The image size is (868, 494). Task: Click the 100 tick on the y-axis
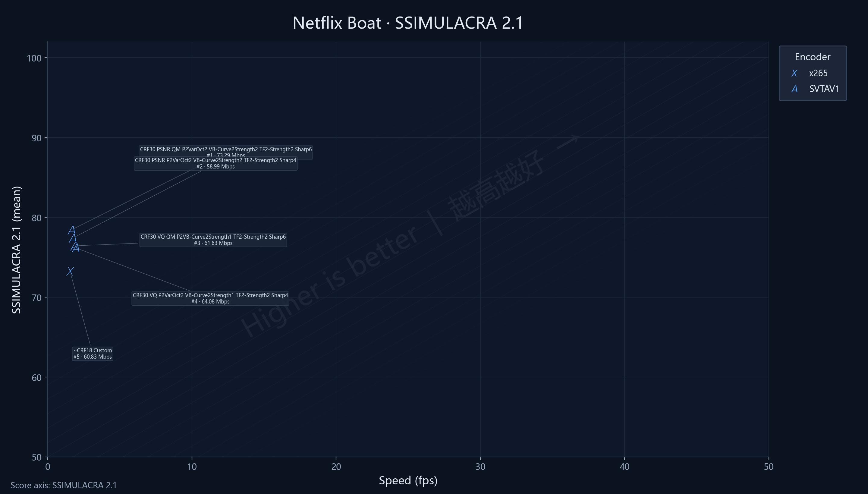[x=34, y=58]
